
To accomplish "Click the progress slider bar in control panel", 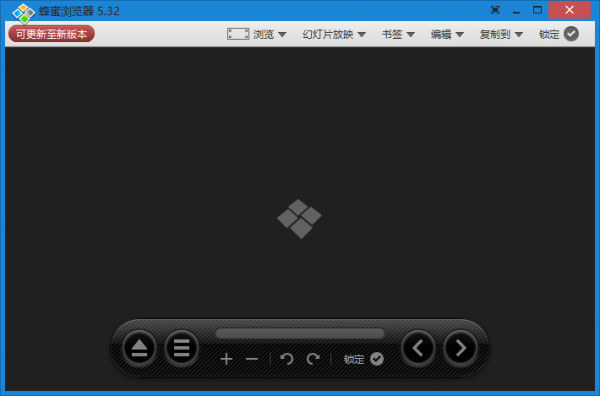I will click(300, 334).
